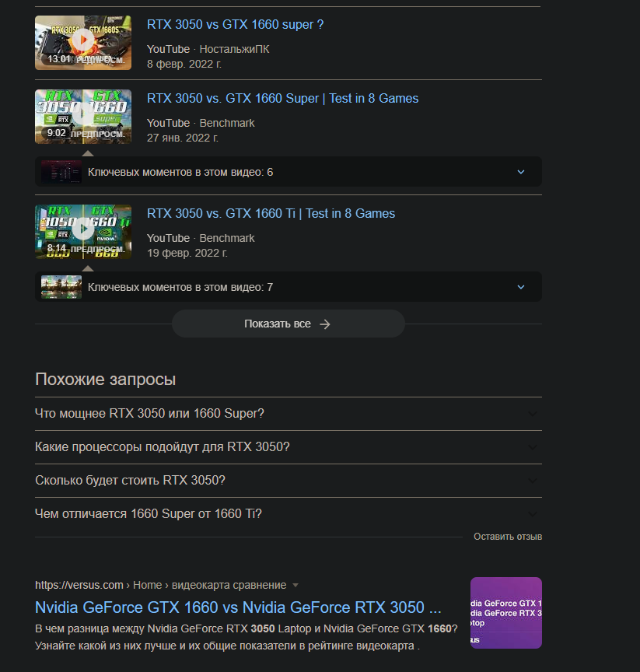This screenshot has width=640, height=672.
Task: Click the versus.com result description snippet
Action: coord(247,637)
